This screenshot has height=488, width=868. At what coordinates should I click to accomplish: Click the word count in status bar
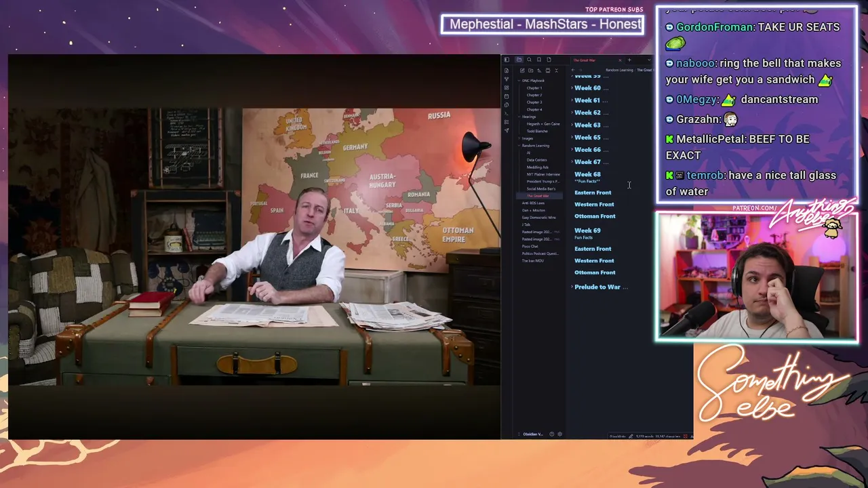coord(644,436)
